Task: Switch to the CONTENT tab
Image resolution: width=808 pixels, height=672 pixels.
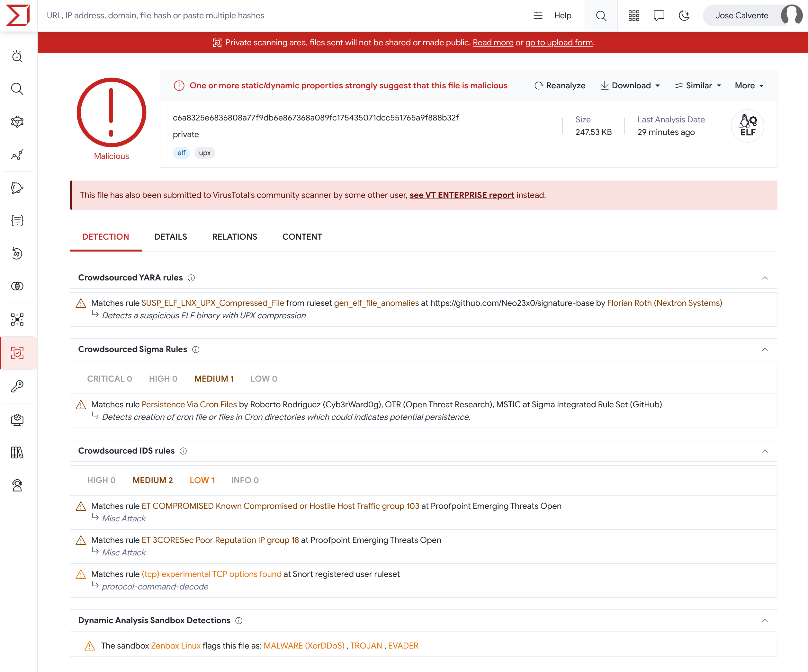Action: [x=303, y=237]
